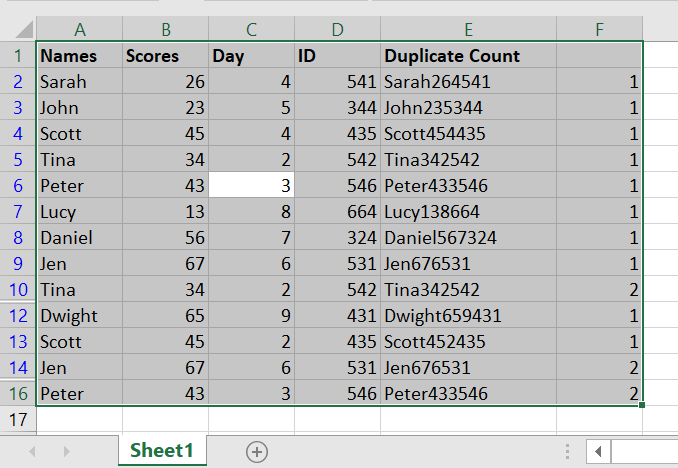Click cell Sarah264541
Viewport: 678px width, 468px height.
coord(468,81)
